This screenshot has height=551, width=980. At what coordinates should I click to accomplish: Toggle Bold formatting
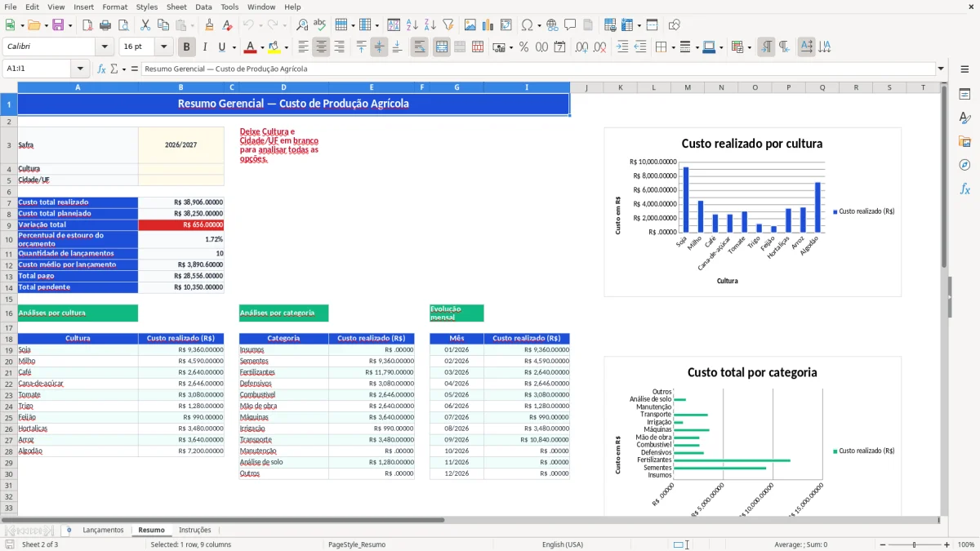pyautogui.click(x=186, y=47)
